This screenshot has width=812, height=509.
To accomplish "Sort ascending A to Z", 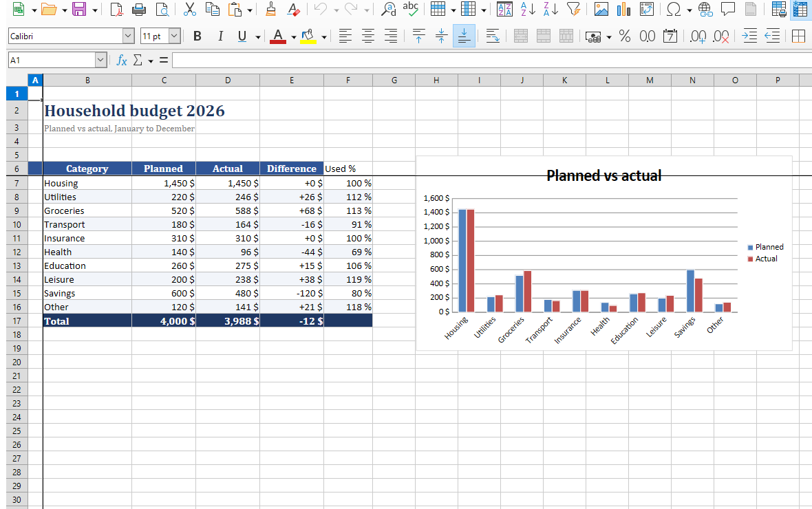I will coord(528,9).
